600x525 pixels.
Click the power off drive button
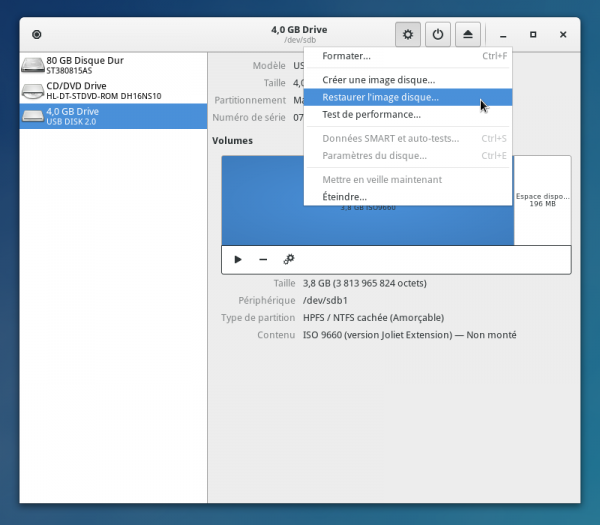(x=437, y=34)
